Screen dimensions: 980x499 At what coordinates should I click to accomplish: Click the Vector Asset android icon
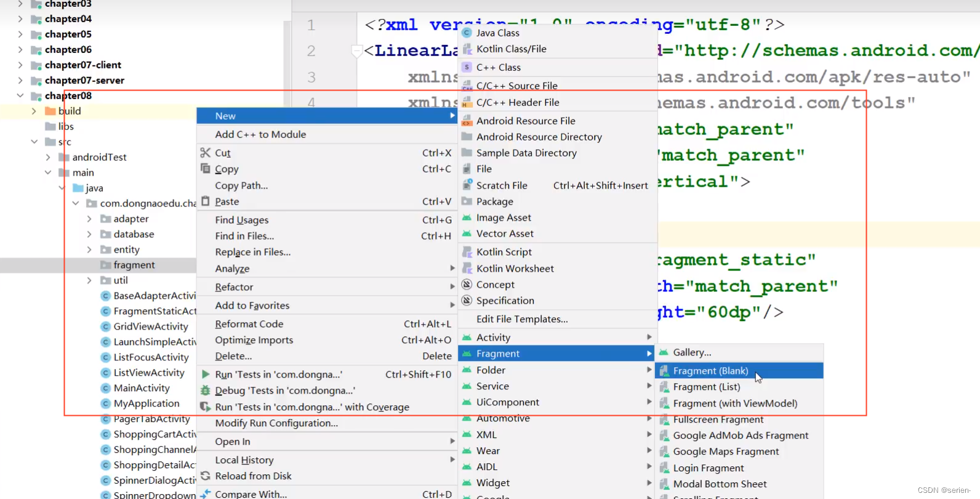467,233
